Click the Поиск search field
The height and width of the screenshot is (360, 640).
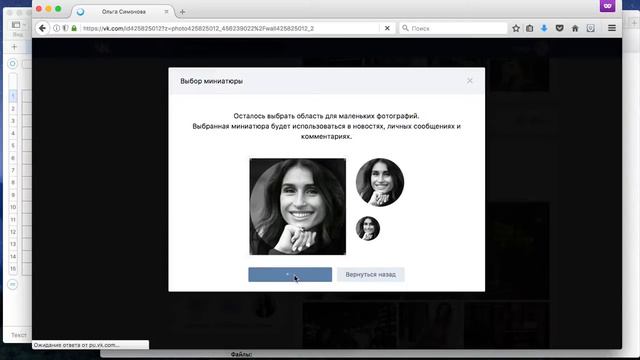(x=453, y=28)
